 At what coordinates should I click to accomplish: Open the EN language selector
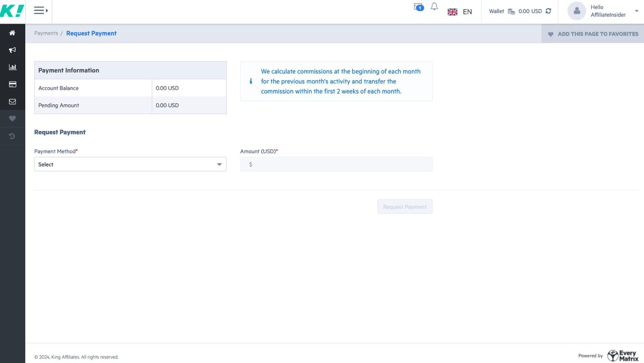(467, 12)
